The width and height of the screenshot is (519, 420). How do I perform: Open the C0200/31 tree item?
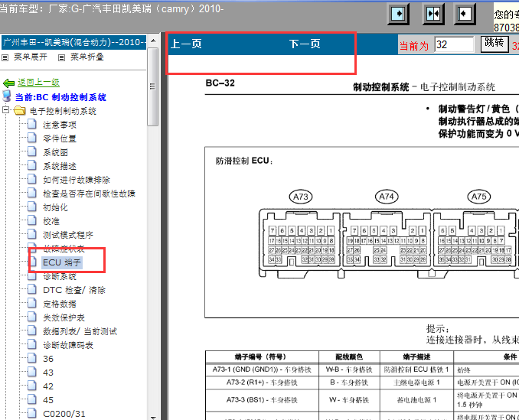pyautogui.click(x=64, y=414)
